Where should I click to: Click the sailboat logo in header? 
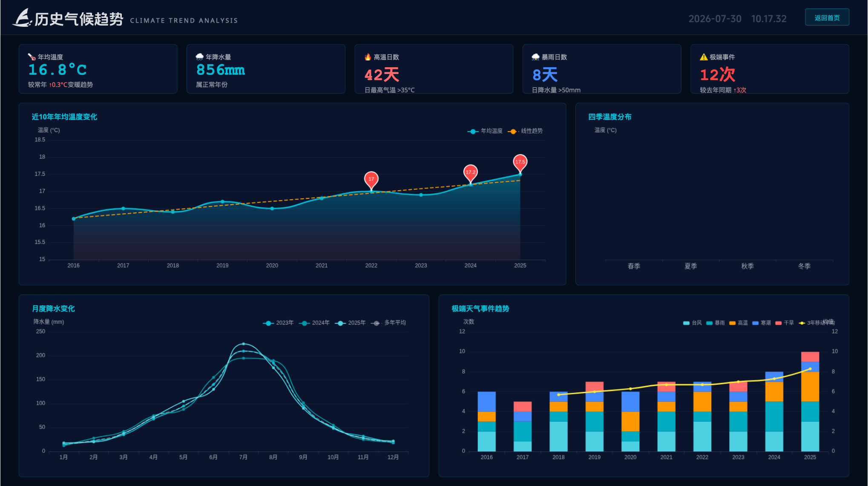pyautogui.click(x=22, y=17)
